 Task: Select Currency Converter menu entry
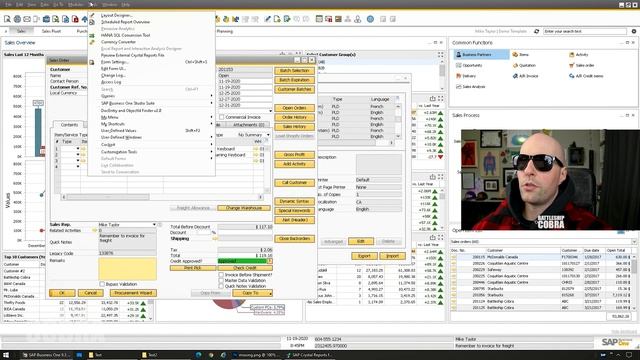pos(152,42)
